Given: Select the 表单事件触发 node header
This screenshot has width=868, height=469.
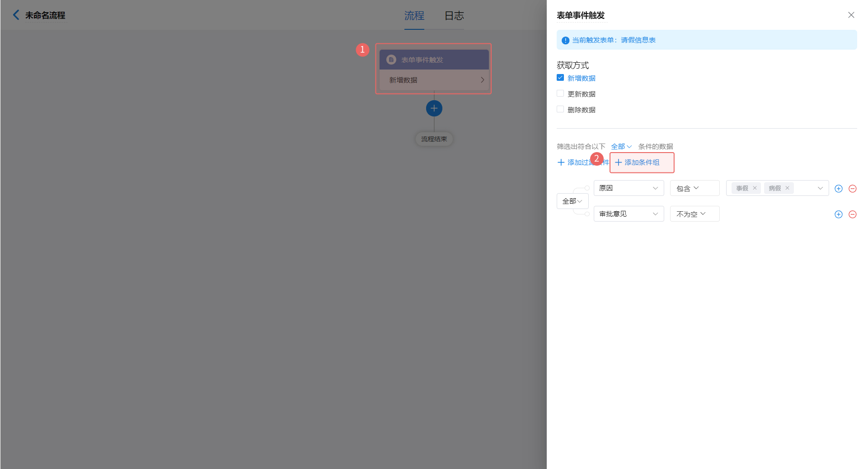Looking at the screenshot, I should click(x=434, y=60).
